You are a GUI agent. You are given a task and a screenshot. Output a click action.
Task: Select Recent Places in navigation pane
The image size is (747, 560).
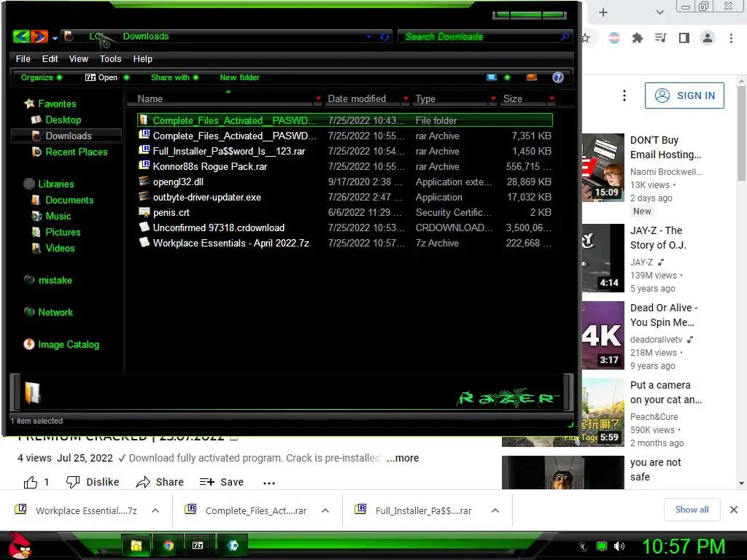click(69, 152)
